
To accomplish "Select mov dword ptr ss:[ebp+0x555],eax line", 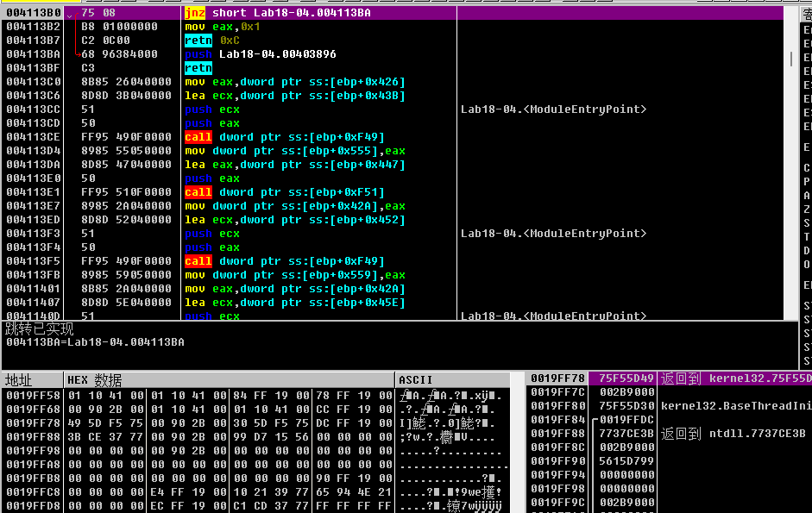I will pyautogui.click(x=294, y=151).
